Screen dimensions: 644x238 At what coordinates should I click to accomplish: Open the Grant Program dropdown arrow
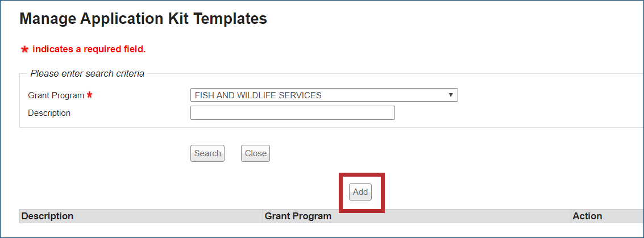click(451, 95)
